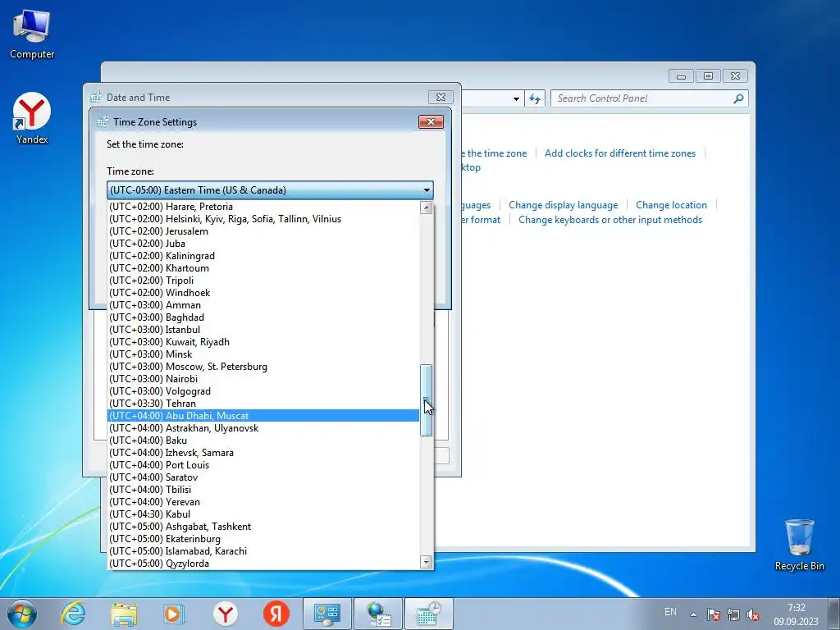840x630 pixels.
Task: Click the refresh button in Control Panel
Action: point(534,98)
